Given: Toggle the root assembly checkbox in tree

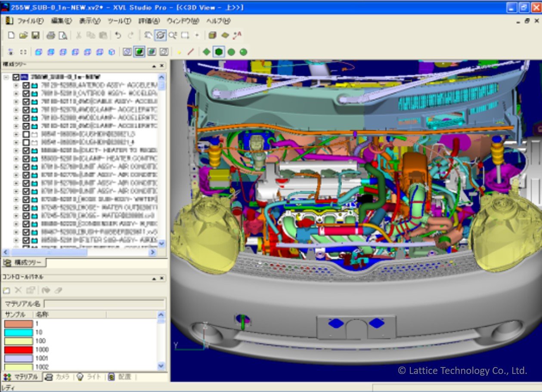Looking at the screenshot, I should [x=16, y=77].
